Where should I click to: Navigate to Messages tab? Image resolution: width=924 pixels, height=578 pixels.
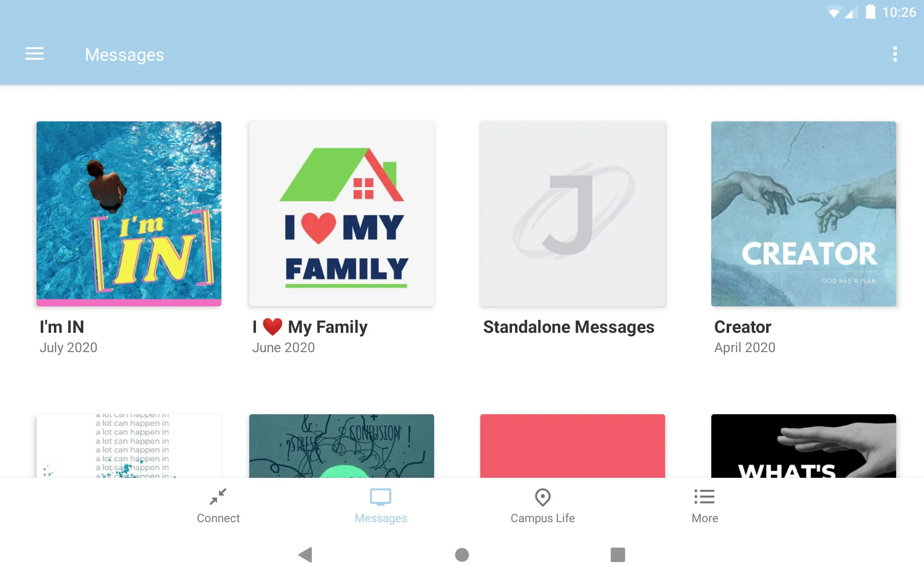tap(380, 506)
